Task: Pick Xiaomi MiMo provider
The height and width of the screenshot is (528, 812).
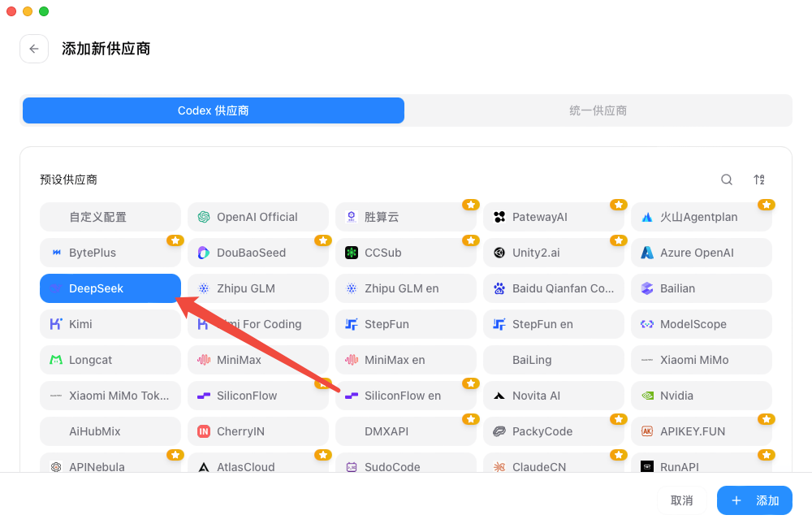Action: tap(702, 360)
